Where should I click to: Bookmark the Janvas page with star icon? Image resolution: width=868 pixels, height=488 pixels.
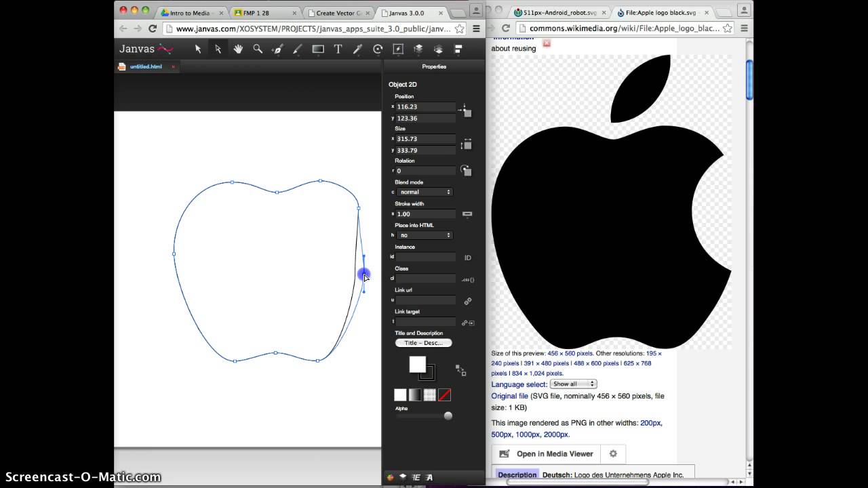coord(459,28)
